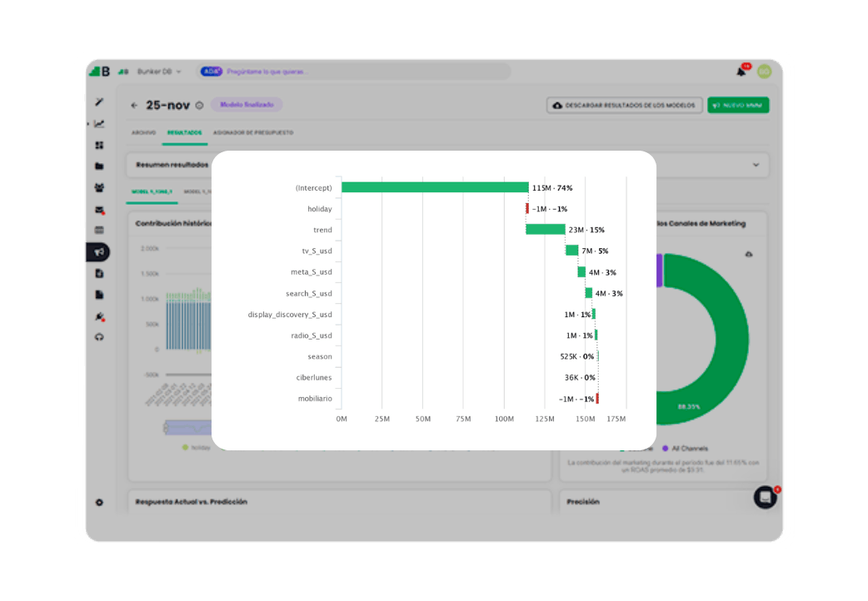The image size is (868, 601).
Task: Open the report document sidebar icon
Action: [99, 273]
